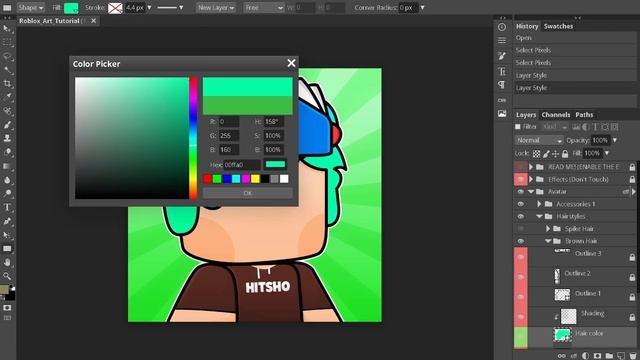Select the Move tool

7,29
